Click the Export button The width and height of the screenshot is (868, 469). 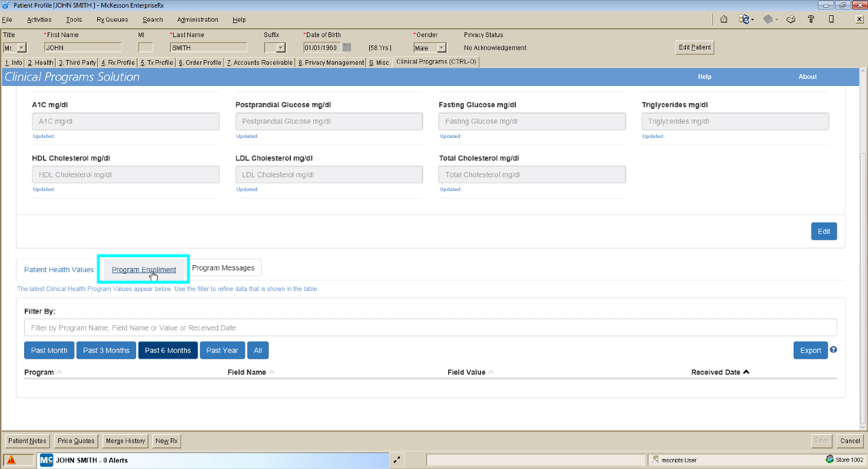pyautogui.click(x=810, y=350)
